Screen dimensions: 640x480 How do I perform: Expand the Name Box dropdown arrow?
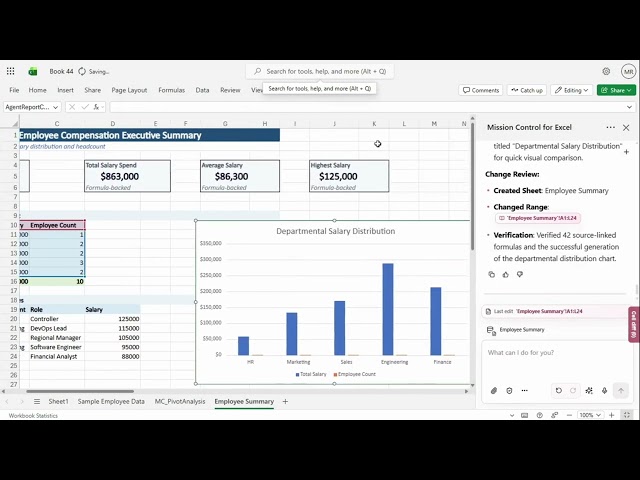(x=56, y=107)
